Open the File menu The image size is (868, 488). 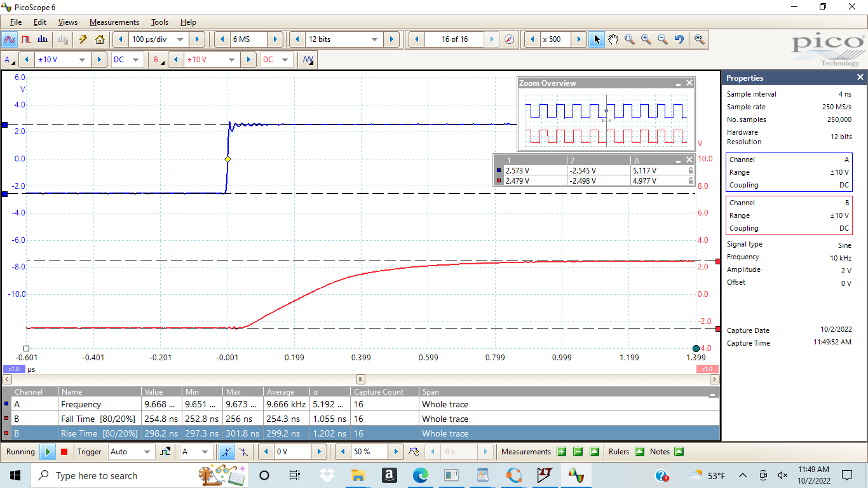click(16, 22)
